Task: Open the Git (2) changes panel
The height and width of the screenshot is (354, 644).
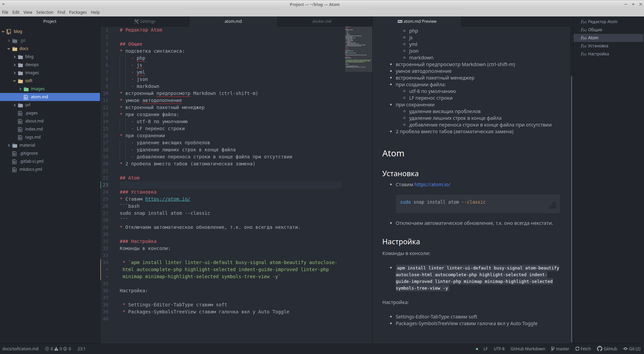Action: (x=632, y=349)
